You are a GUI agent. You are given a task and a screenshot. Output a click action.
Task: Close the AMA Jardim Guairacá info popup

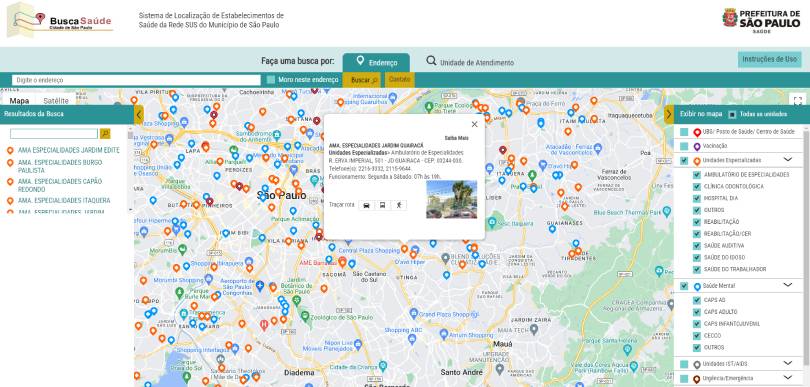click(x=474, y=125)
